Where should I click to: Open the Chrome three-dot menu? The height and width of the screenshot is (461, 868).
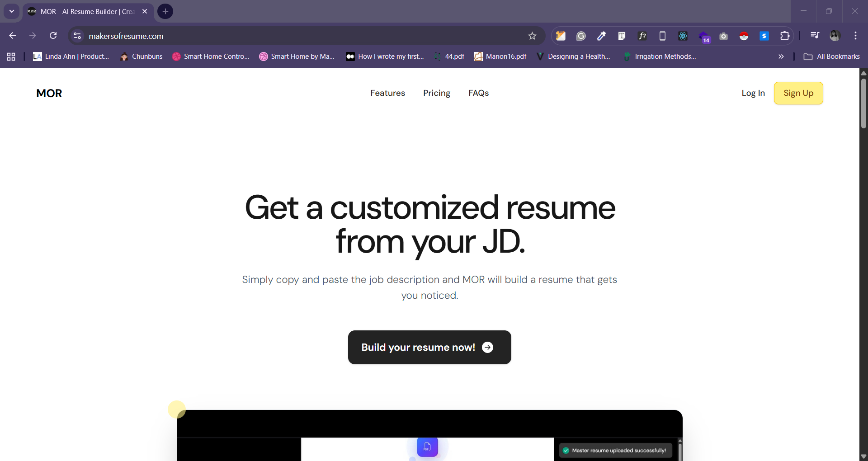855,36
